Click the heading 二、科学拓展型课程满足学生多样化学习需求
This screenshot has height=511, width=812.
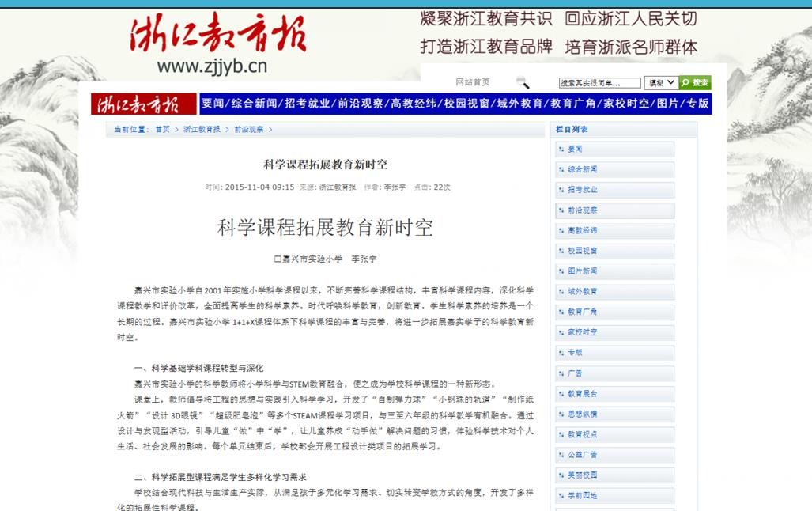pos(221,477)
